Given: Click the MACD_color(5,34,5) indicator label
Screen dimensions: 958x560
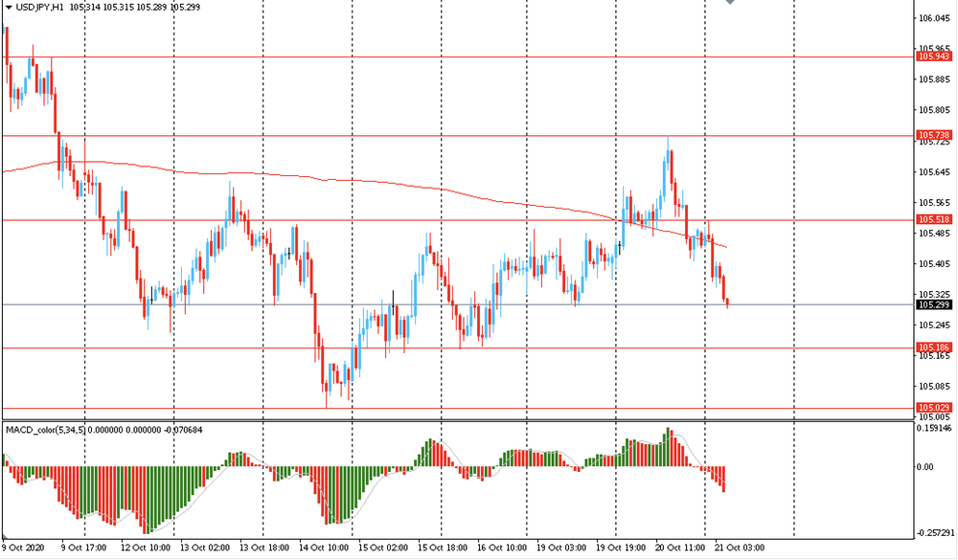Looking at the screenshot, I should pyautogui.click(x=45, y=430).
